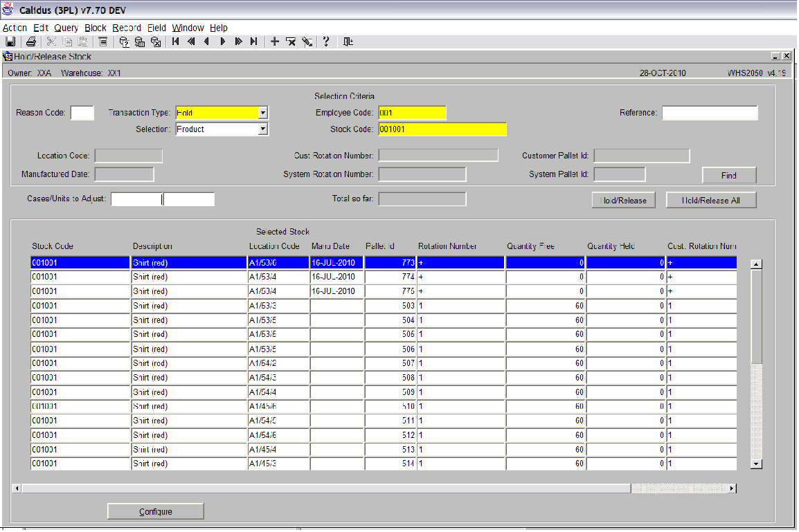The image size is (799, 532).
Task: Click the next record arrow icon
Action: (x=223, y=42)
